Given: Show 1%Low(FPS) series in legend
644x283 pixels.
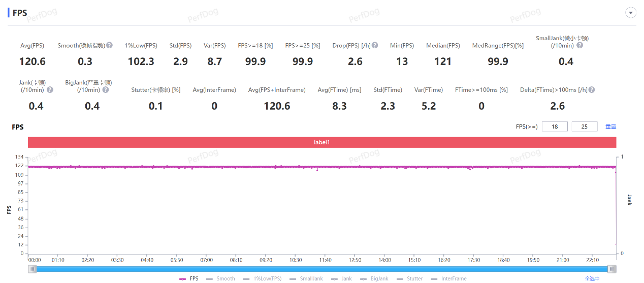Looking at the screenshot, I should (262, 278).
